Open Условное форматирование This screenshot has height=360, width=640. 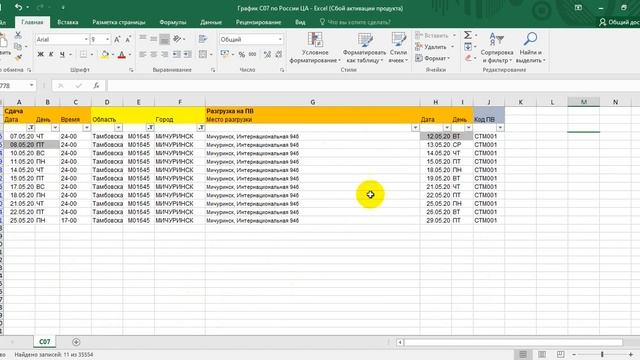pyautogui.click(x=315, y=48)
